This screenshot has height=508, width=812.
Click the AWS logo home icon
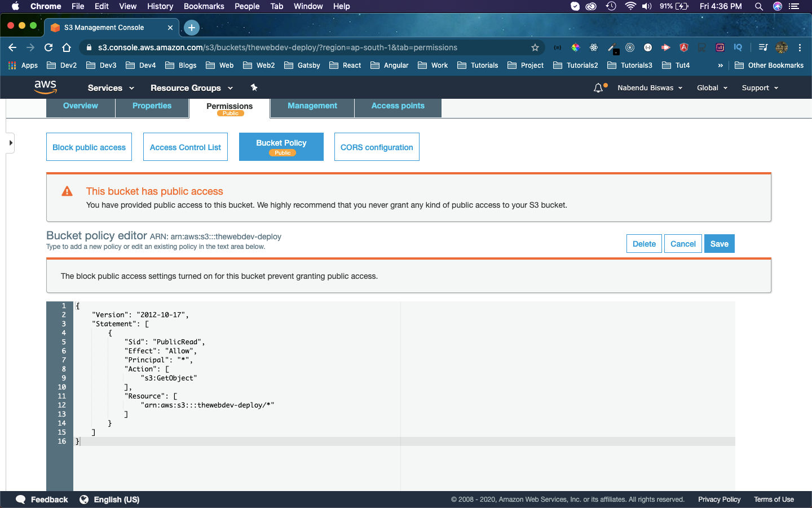45,87
